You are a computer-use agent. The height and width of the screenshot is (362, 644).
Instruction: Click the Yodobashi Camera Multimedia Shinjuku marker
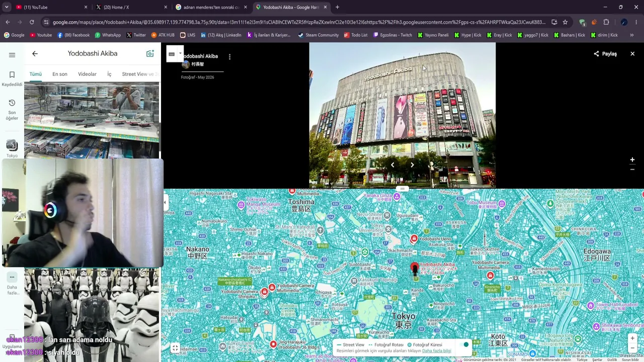click(x=265, y=292)
